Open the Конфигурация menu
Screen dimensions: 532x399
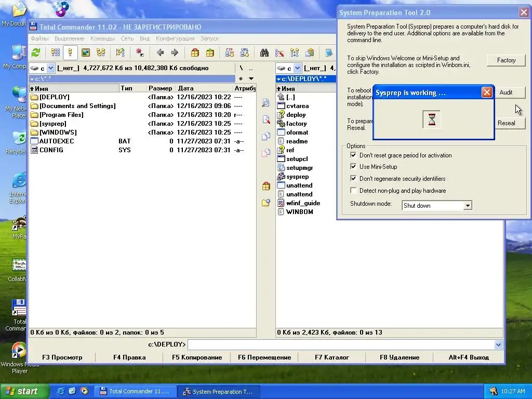click(175, 38)
